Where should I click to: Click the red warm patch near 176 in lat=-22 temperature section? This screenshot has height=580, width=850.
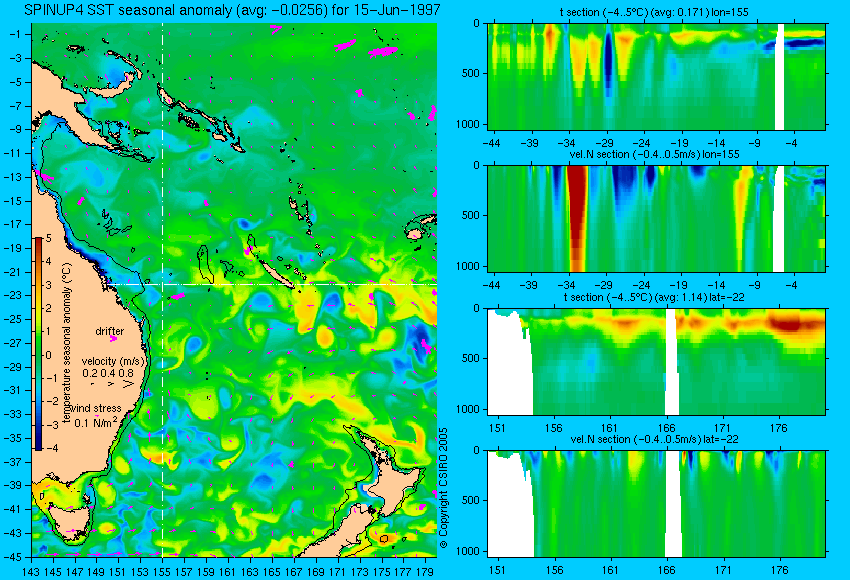pos(790,324)
